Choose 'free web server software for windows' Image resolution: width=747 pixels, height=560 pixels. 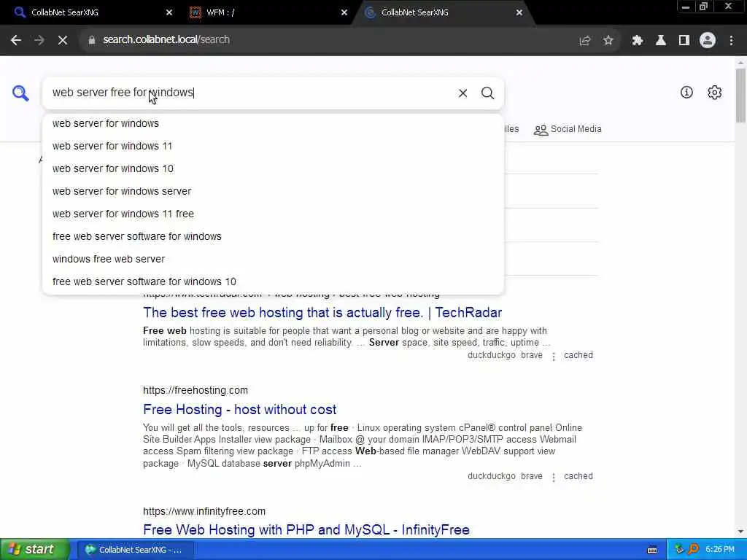click(273, 237)
